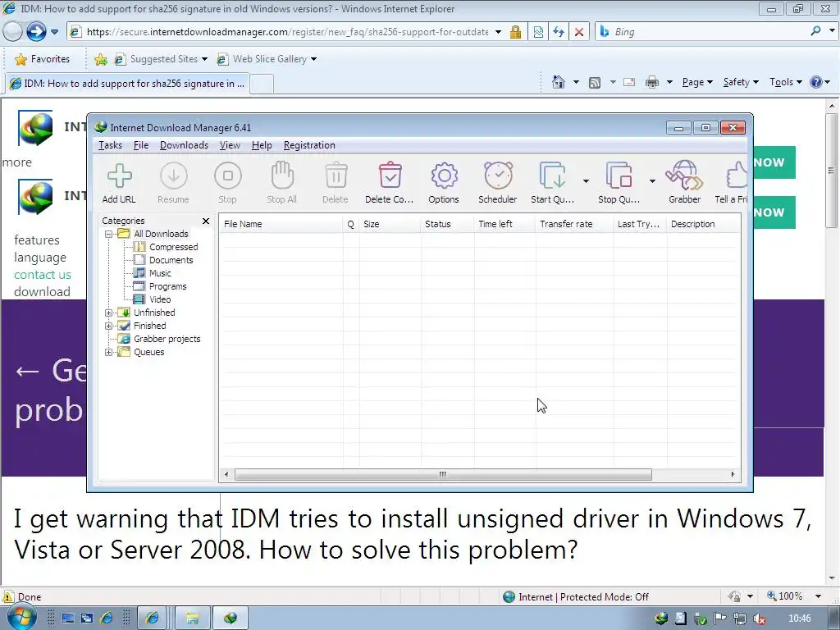Click the Resume toolbar icon
840x630 pixels.
[174, 176]
